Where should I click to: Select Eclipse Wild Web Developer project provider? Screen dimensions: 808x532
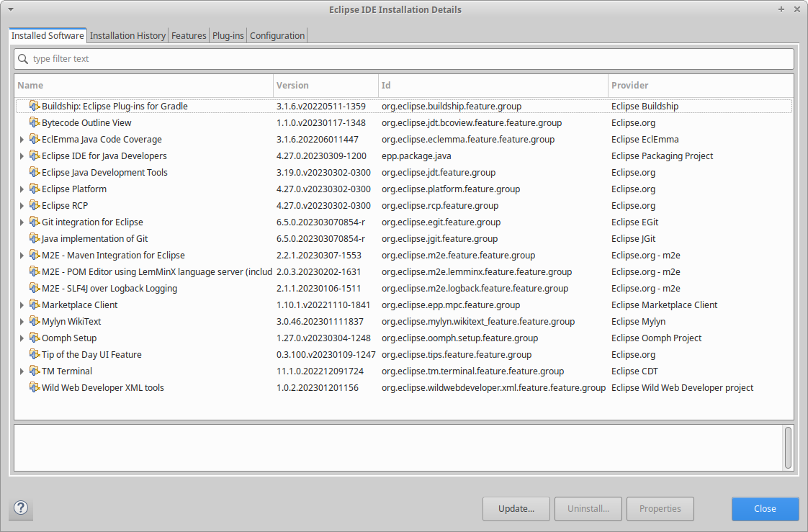682,387
